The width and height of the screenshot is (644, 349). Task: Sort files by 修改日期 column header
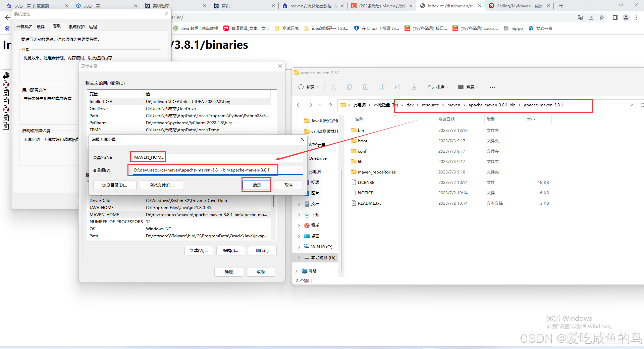[x=446, y=119]
